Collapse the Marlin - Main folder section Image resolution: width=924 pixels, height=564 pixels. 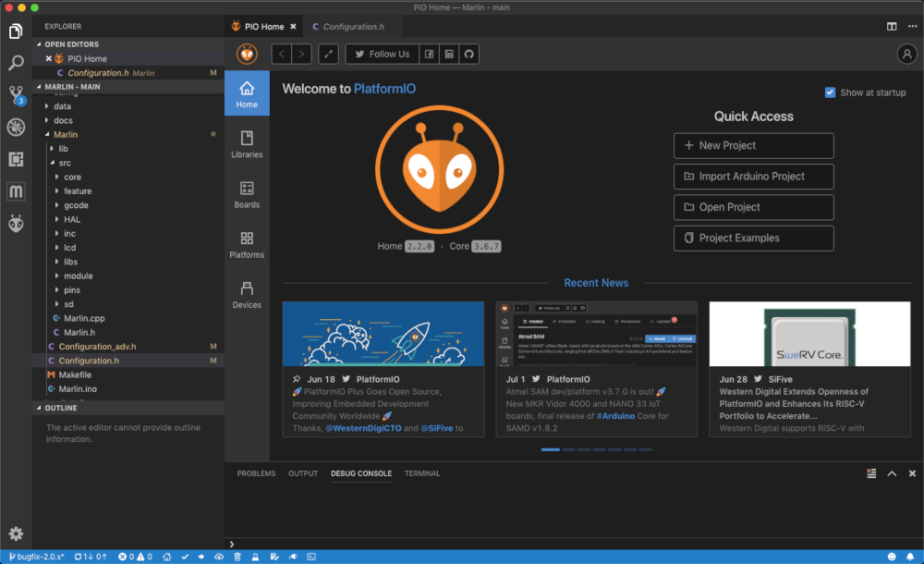(39, 87)
